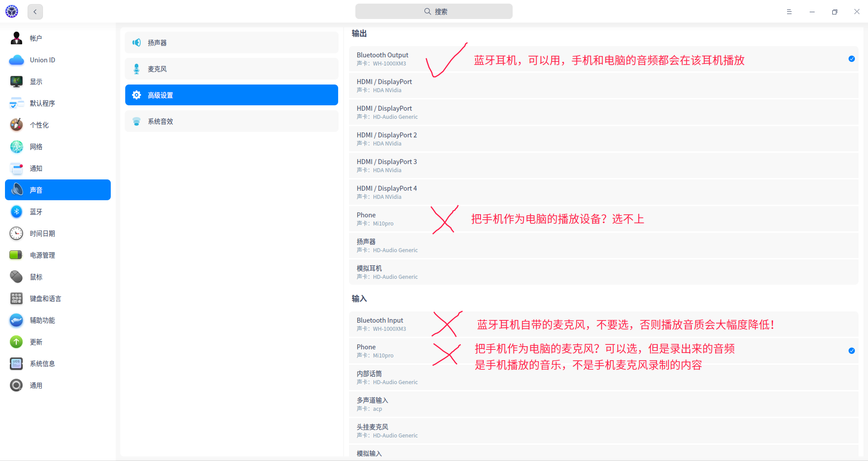Click the System Sound Effects (系统音效) icon
Image resolution: width=868 pixels, height=461 pixels.
pyautogui.click(x=137, y=121)
